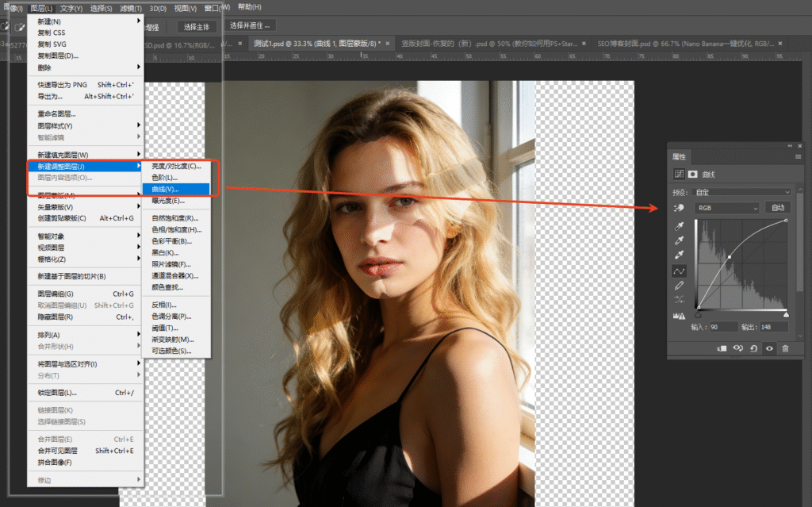Pick the white point eyedropper
The width and height of the screenshot is (812, 507).
pyautogui.click(x=679, y=255)
